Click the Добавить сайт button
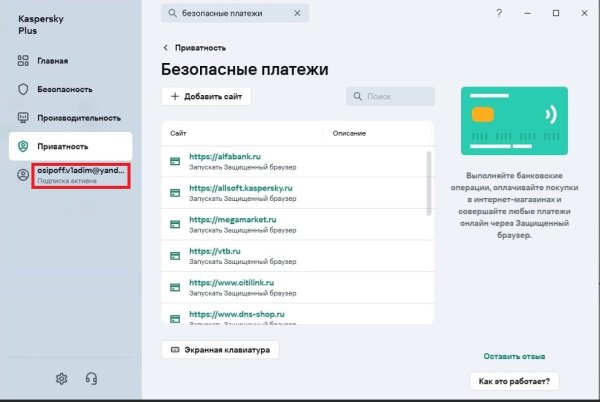This screenshot has height=402, width=600. [x=206, y=96]
